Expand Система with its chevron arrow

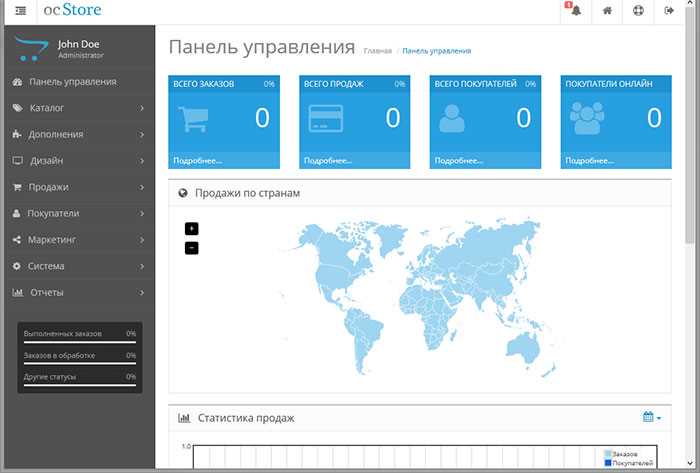pos(142,266)
